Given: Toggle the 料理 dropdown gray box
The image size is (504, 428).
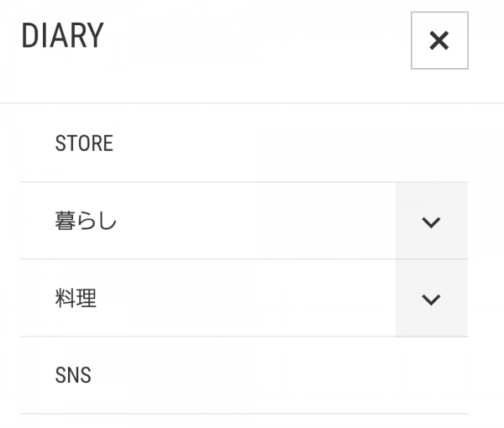Looking at the screenshot, I should (x=432, y=299).
